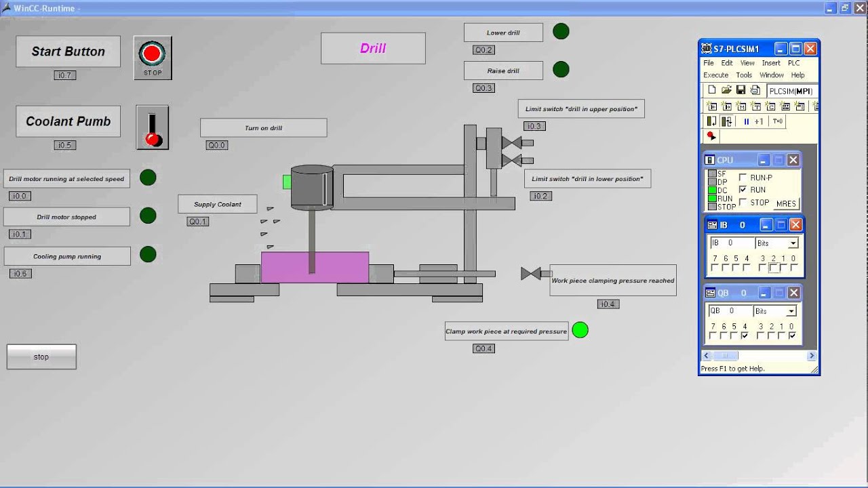Toggle QB bit 4 checkbox
The height and width of the screenshot is (488, 868).
click(745, 335)
